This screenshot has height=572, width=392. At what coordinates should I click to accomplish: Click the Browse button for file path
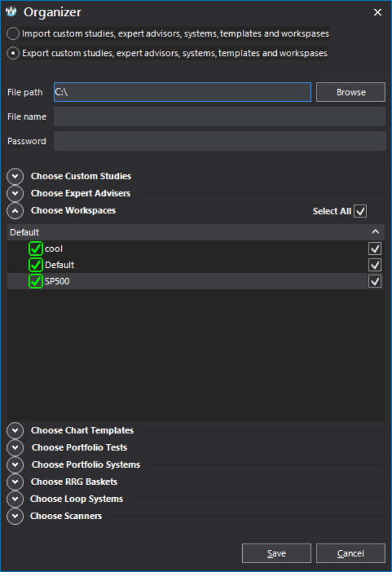click(350, 92)
